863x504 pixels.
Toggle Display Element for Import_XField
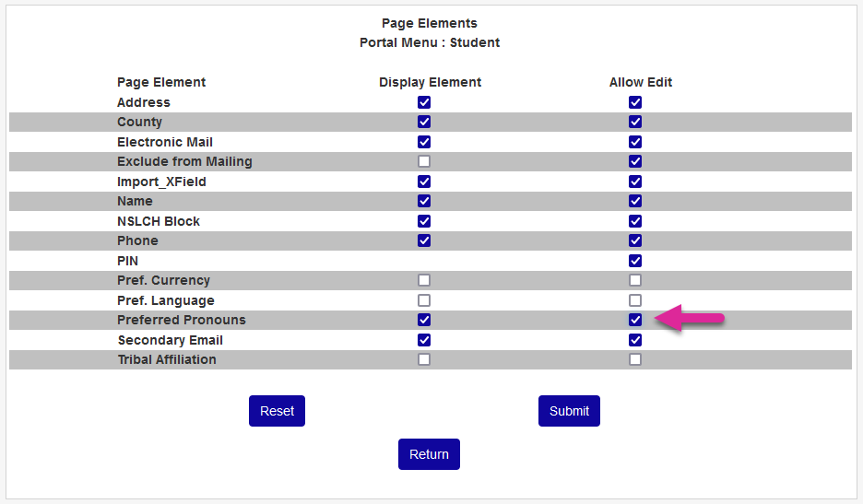[424, 182]
